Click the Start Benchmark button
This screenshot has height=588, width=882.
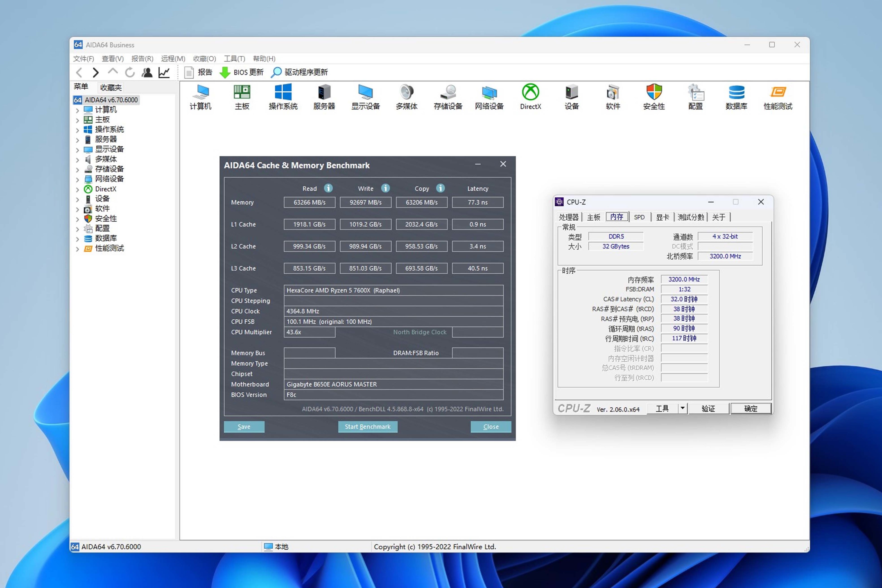(368, 427)
